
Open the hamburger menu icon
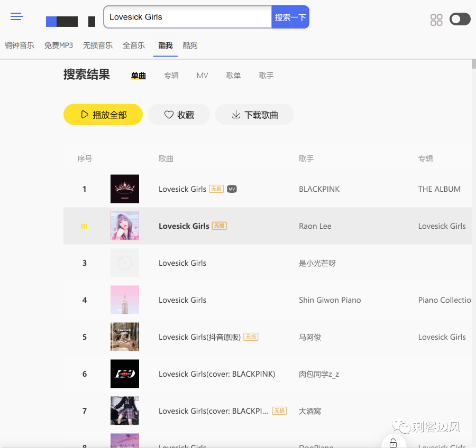point(17,16)
